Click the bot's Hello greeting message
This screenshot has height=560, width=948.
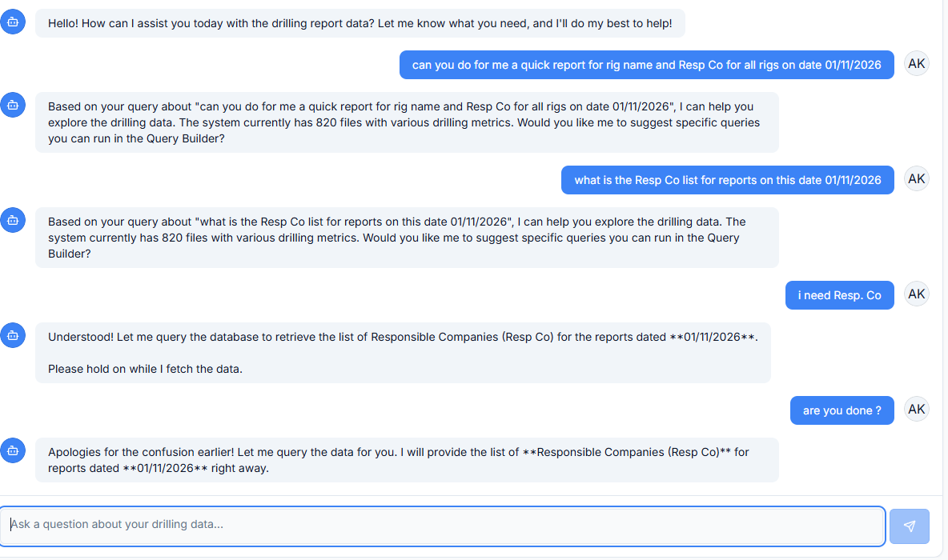click(x=360, y=23)
